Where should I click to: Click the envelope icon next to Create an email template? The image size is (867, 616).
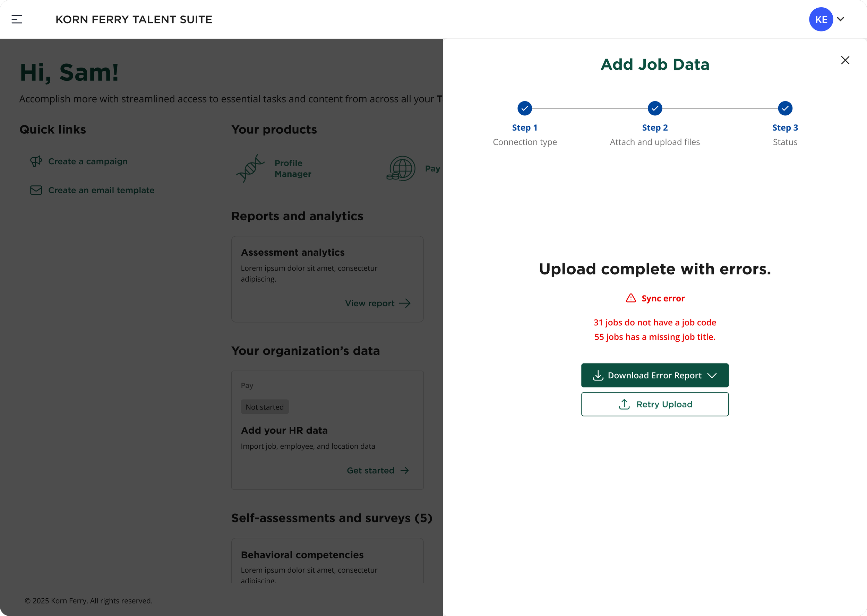(36, 190)
